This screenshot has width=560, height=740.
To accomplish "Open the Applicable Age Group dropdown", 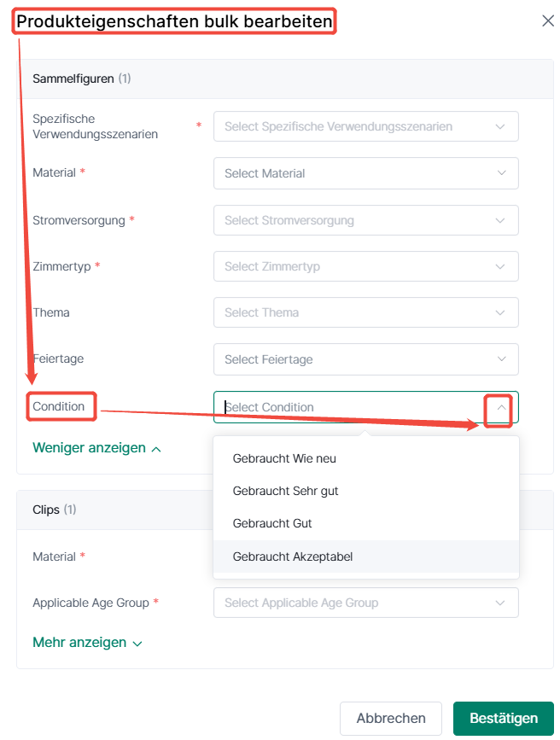I will pos(366,603).
